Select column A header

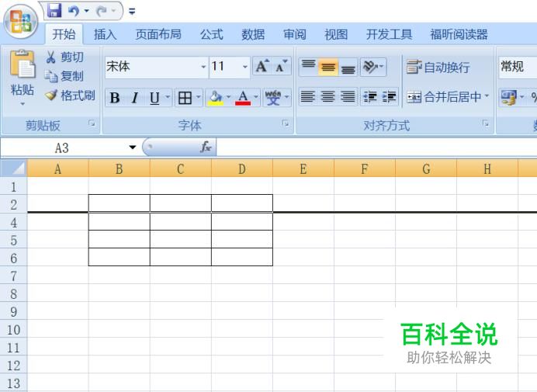pos(57,168)
